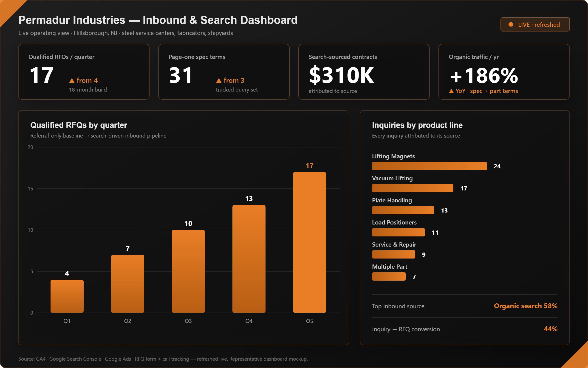This screenshot has width=588, height=368.
Task: Click the Multiple Part inquiry bar
Action: point(389,276)
